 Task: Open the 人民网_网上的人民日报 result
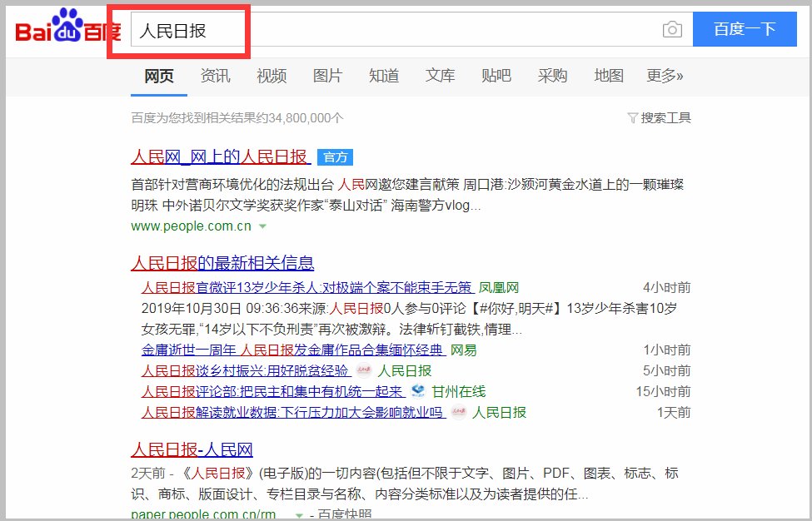pyautogui.click(x=221, y=156)
